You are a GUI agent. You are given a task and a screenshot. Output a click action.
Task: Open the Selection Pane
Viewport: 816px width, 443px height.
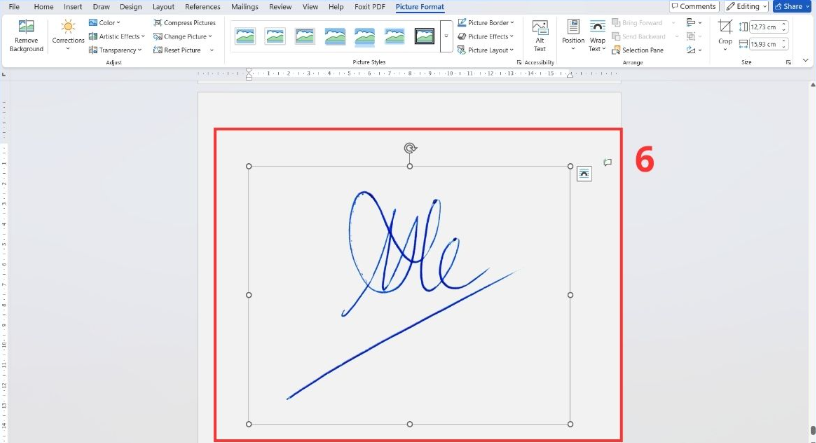643,50
